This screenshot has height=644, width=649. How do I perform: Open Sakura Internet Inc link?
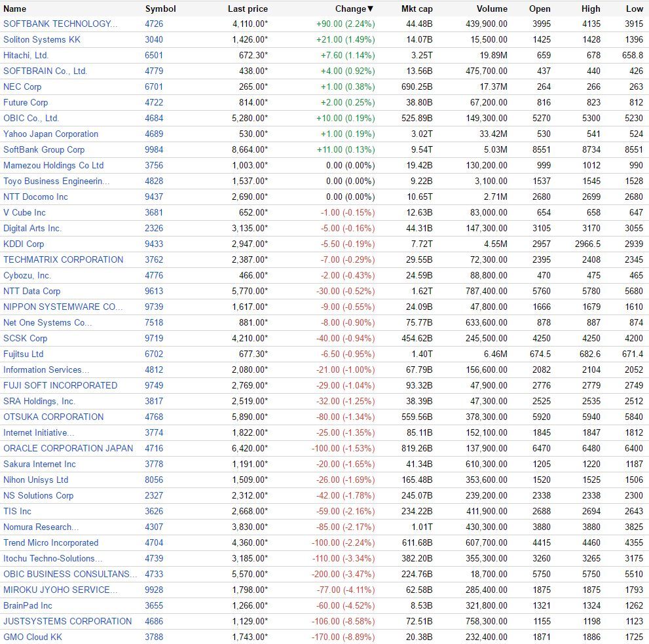click(x=40, y=464)
